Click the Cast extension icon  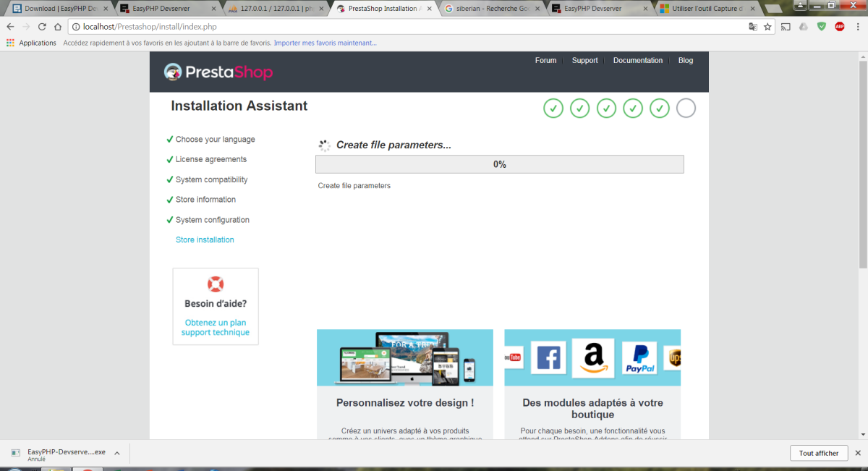coord(786,27)
